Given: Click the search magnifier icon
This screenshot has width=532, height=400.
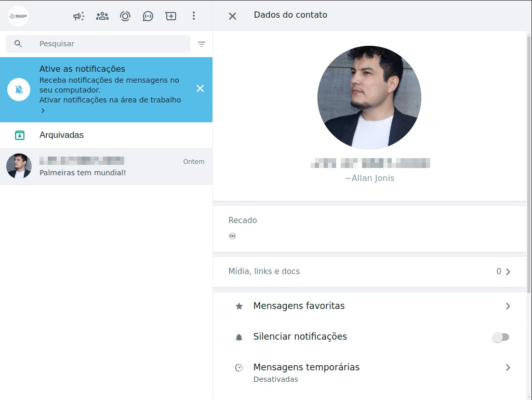Looking at the screenshot, I should tap(18, 44).
